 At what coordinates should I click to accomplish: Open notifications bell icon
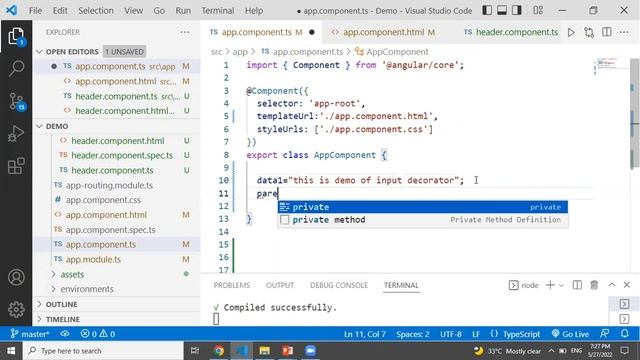624,334
